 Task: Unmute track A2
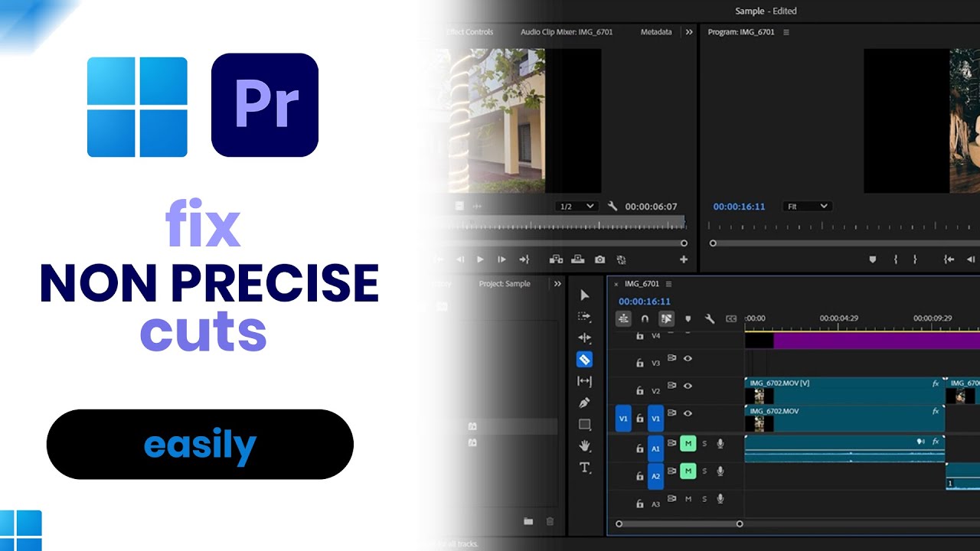pyautogui.click(x=688, y=471)
